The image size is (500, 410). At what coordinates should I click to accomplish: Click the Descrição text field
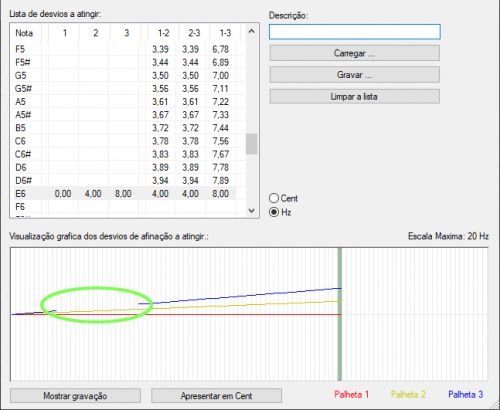[x=355, y=32]
